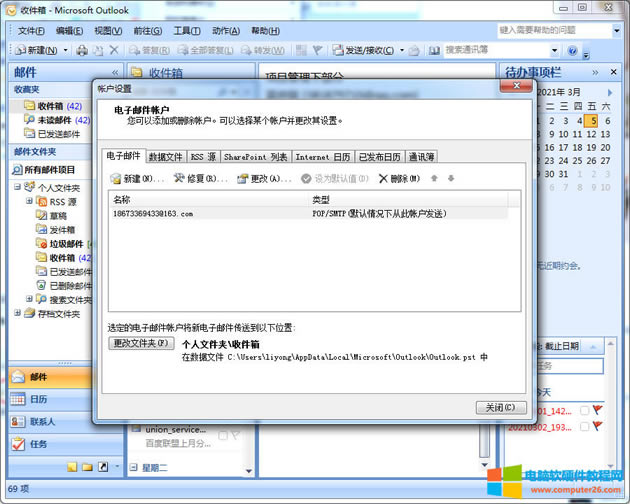
Task: Go to next month in calendar
Action: click(610, 92)
